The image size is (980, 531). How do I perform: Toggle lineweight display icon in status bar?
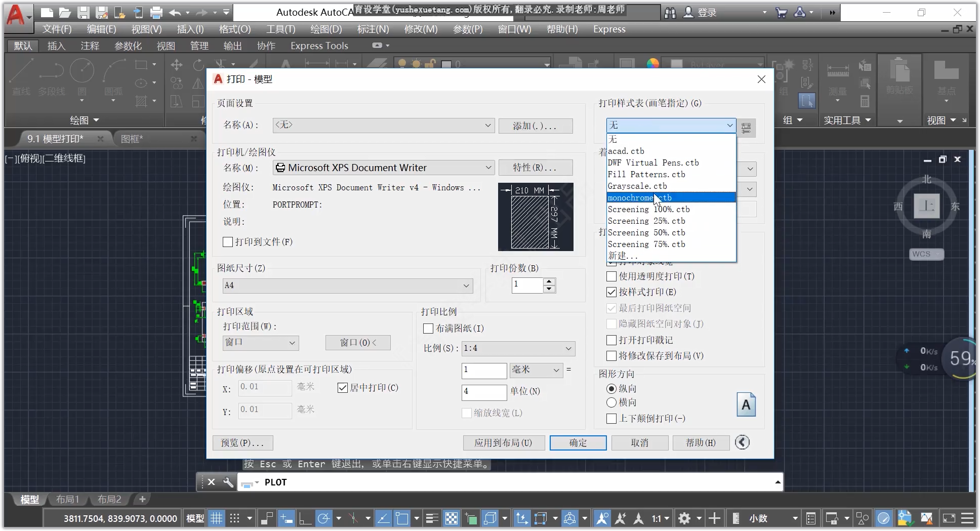[432, 518]
